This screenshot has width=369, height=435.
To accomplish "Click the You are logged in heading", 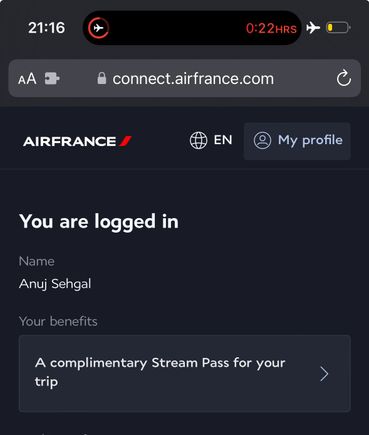I will (99, 222).
